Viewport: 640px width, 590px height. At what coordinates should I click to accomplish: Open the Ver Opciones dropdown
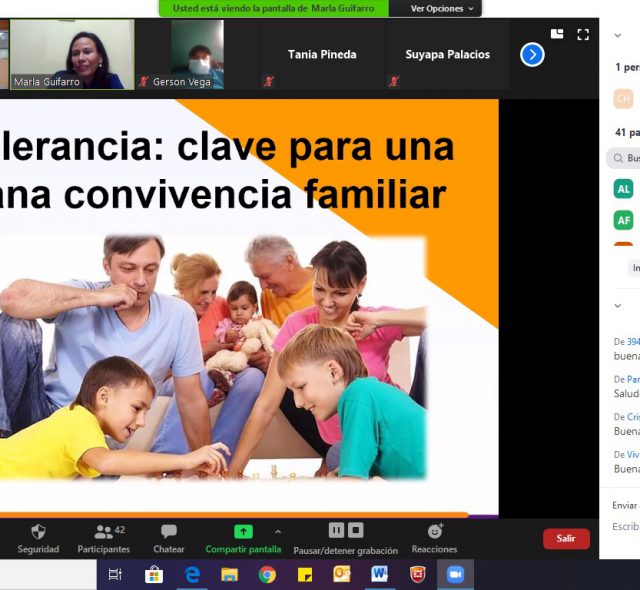tap(442, 8)
